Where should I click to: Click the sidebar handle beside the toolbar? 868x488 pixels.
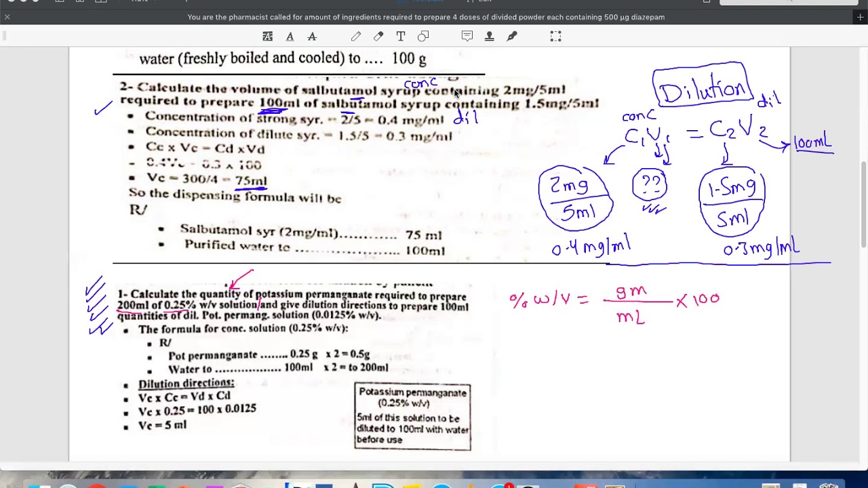click(x=3, y=37)
